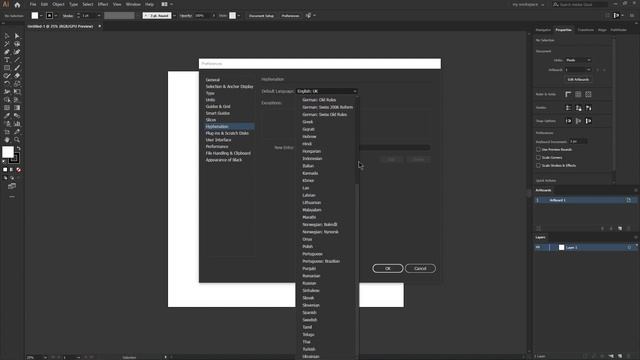
Task: Toggle transparency grid icon in Properties
Action: (588, 94)
